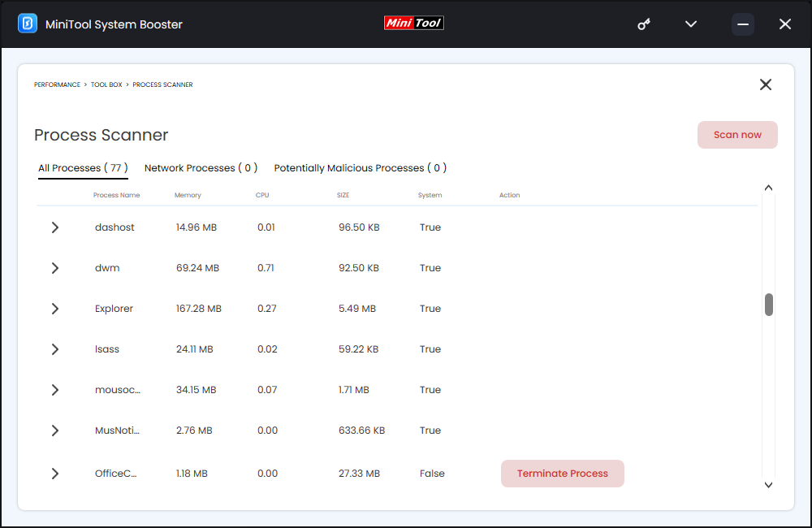Image resolution: width=812 pixels, height=528 pixels.
Task: Switch to All Processes tab
Action: 83,168
